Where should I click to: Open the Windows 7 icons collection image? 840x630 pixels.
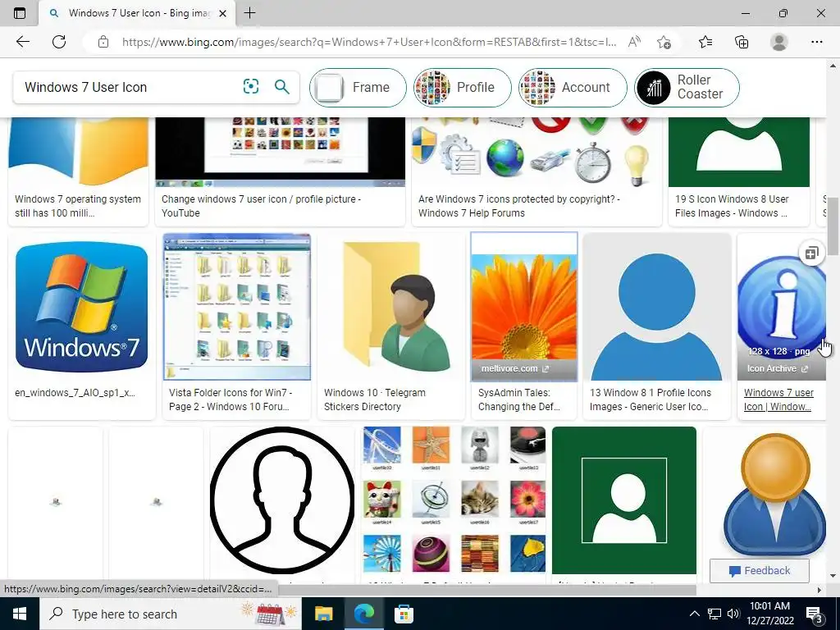tap(536, 152)
